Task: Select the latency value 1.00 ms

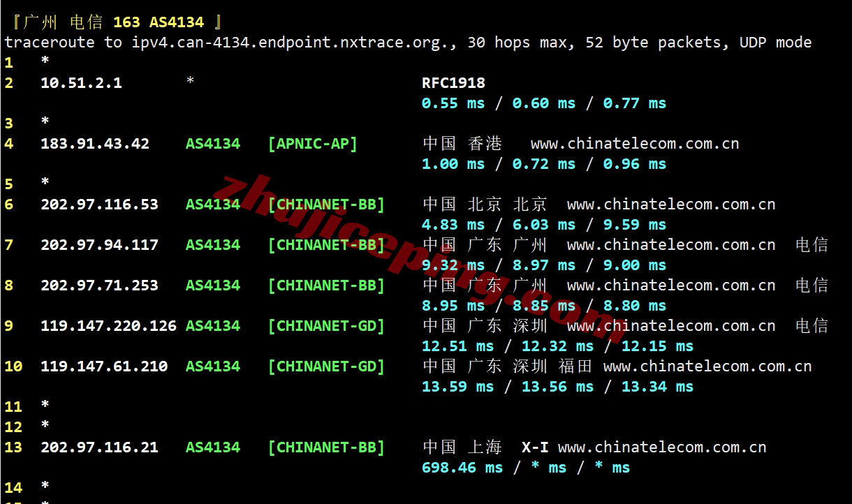Action: 453,164
